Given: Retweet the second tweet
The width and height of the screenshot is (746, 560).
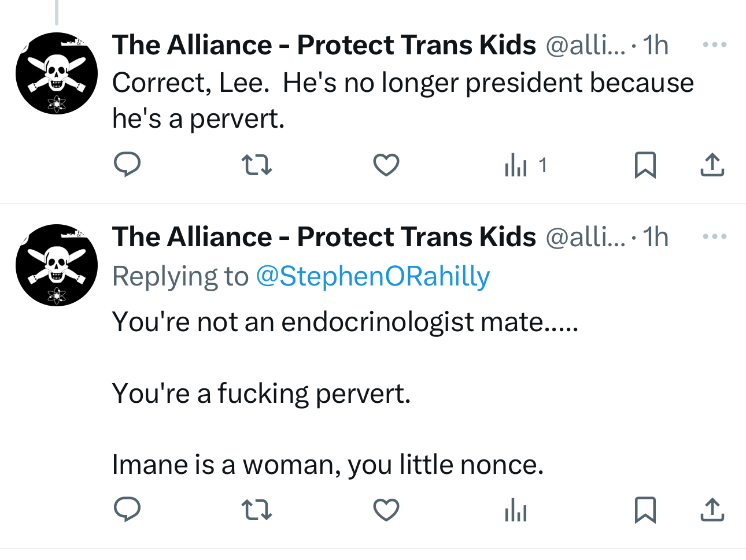Looking at the screenshot, I should point(256,510).
